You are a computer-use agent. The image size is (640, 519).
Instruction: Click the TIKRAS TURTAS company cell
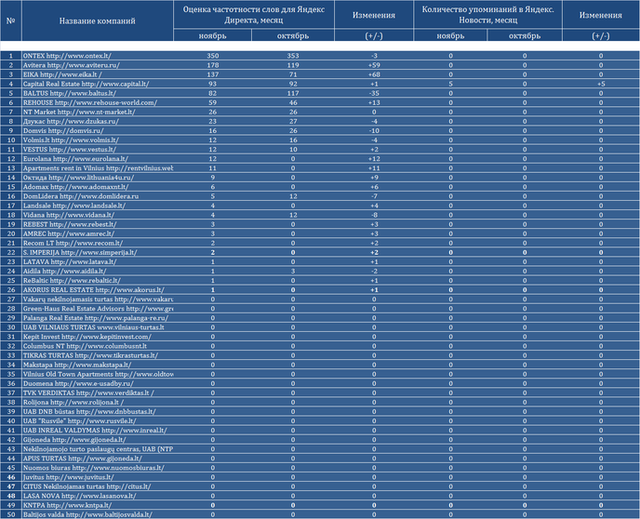tap(97, 355)
